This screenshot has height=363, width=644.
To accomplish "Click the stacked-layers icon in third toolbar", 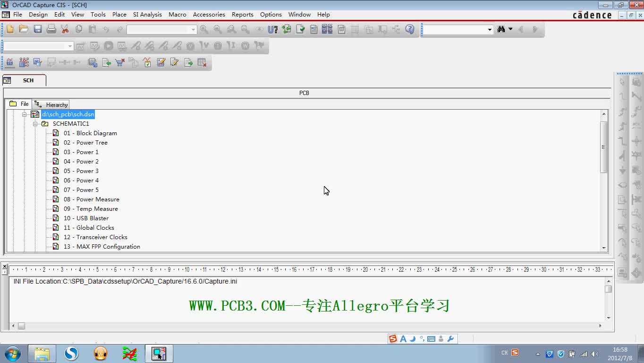I will [x=93, y=62].
